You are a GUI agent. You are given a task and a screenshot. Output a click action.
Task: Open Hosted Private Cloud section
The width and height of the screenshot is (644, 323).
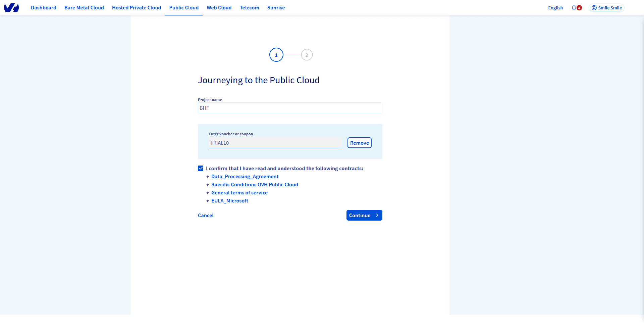(137, 8)
